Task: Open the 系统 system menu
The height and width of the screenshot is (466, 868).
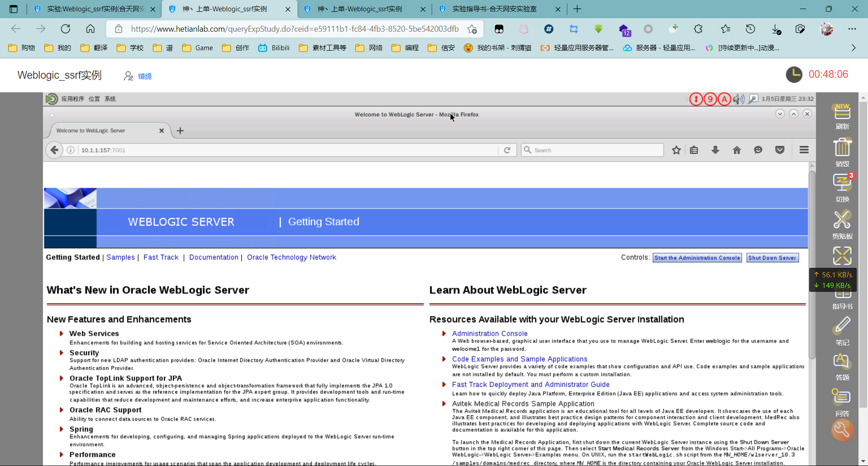Action: 110,99
